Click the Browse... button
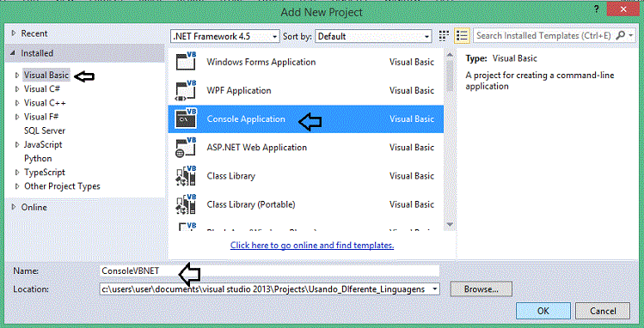 coord(481,289)
